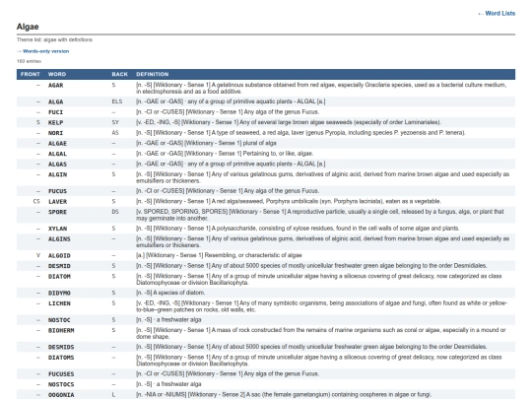
Task: Click the AGAR definition text
Action: [x=321, y=89]
